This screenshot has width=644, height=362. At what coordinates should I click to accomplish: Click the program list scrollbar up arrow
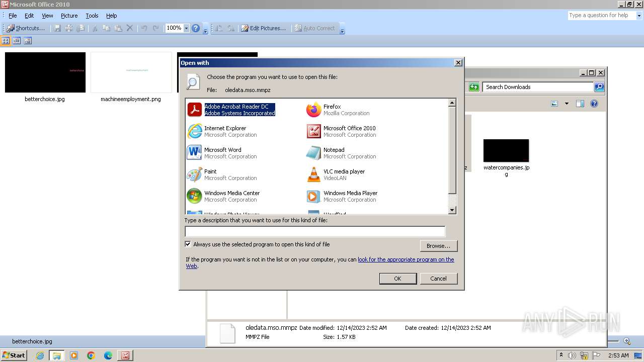click(452, 103)
